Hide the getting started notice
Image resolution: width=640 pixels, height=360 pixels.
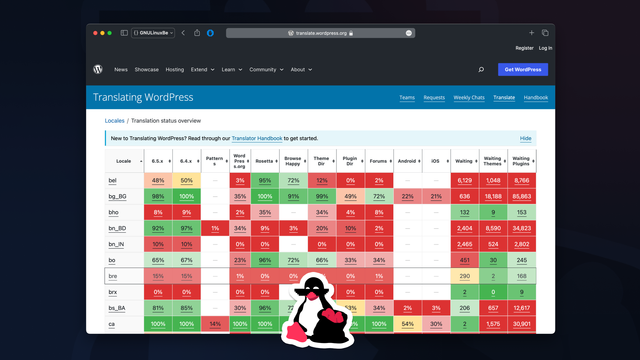point(525,138)
